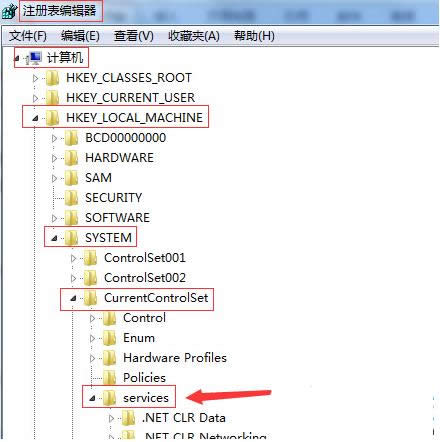The image size is (440, 442).
Task: Click the BCD00000000 folder icon
Action: click(x=71, y=138)
